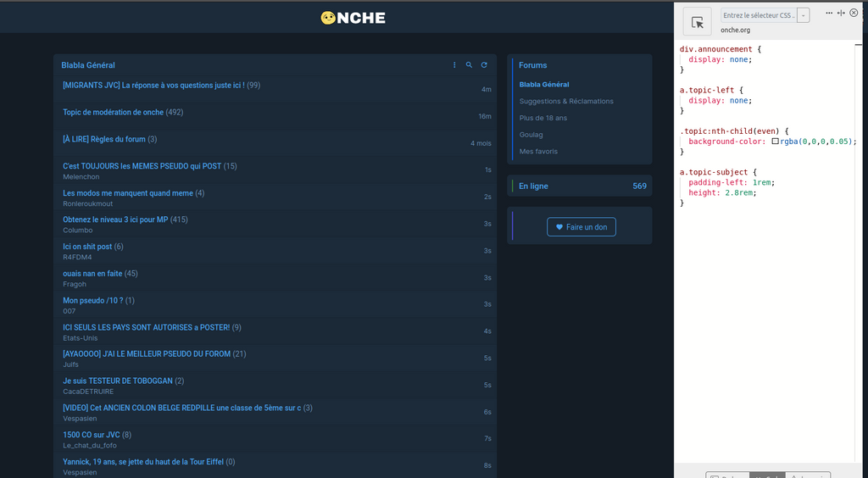Open topic Mon pseudo /10 ?
The height and width of the screenshot is (478, 868).
[93, 300]
